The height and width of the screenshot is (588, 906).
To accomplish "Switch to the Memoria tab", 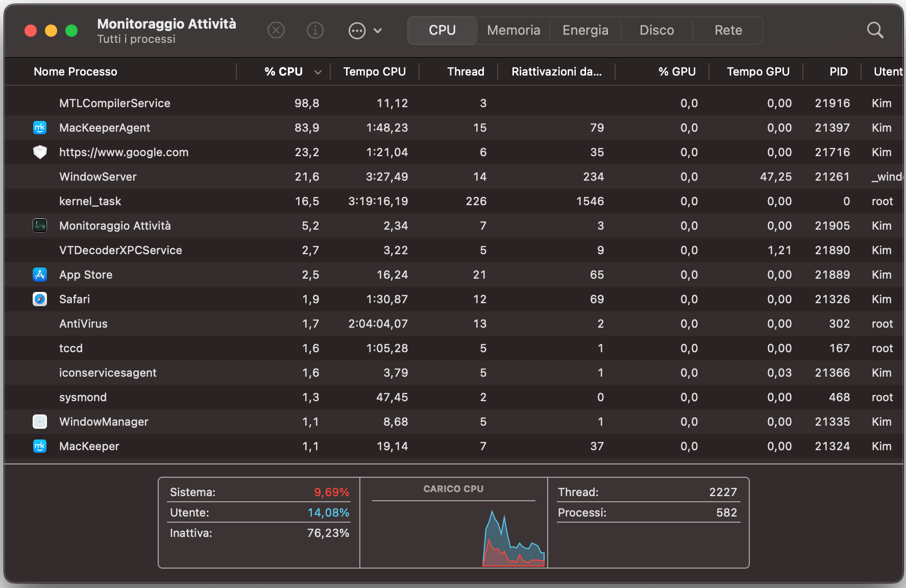I will point(513,31).
